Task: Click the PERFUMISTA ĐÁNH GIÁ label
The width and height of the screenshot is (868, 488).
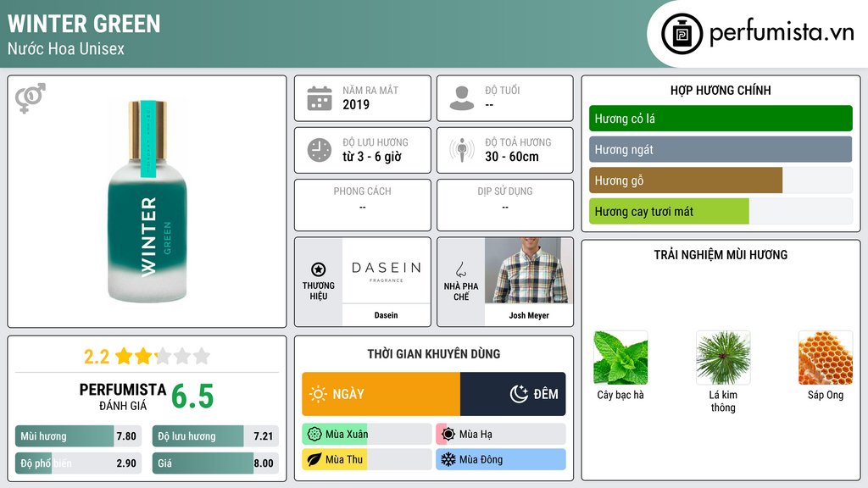Action: click(x=122, y=396)
